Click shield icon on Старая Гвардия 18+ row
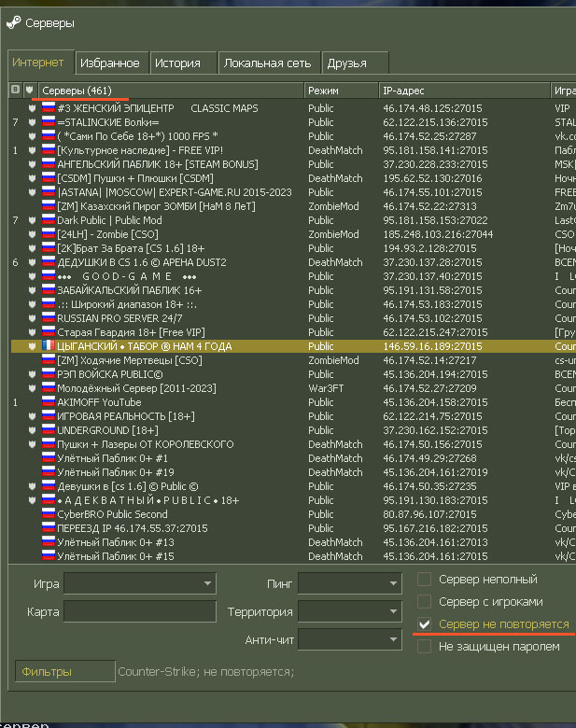 (32, 332)
